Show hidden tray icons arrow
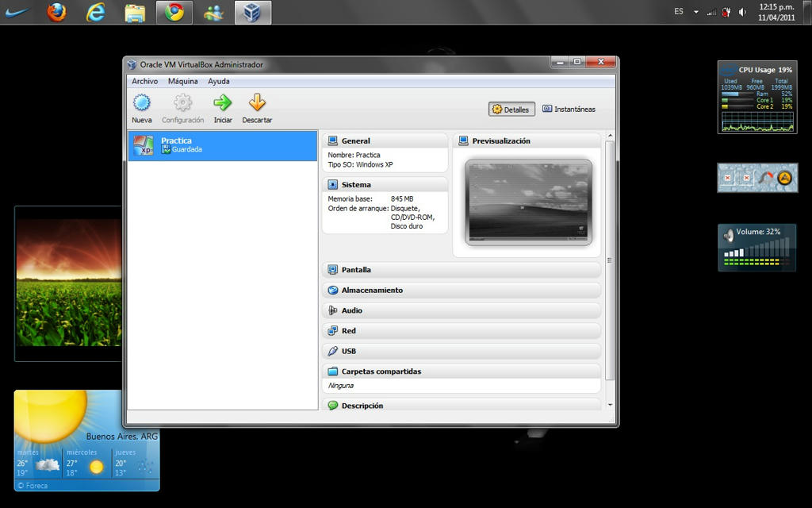812x508 pixels. coord(696,12)
